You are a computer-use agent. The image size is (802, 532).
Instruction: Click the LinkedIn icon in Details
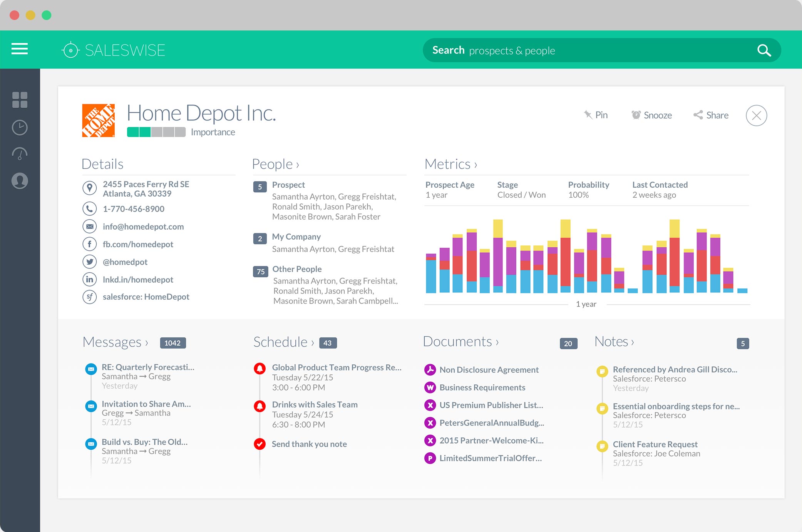coord(89,279)
